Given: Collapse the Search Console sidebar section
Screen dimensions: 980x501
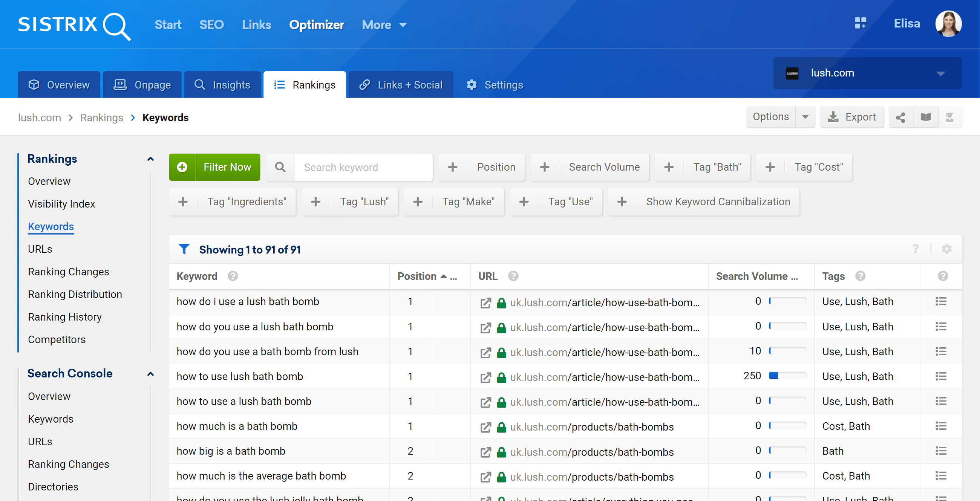Looking at the screenshot, I should click(x=151, y=374).
